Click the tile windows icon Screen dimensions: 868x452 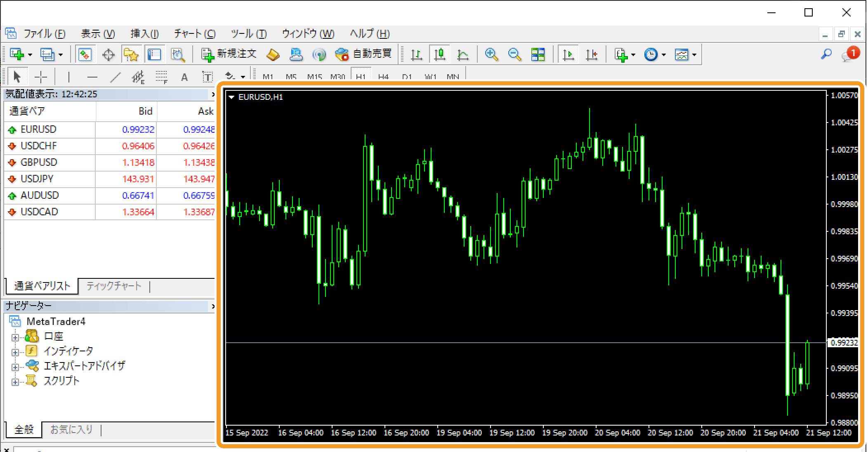tap(538, 54)
